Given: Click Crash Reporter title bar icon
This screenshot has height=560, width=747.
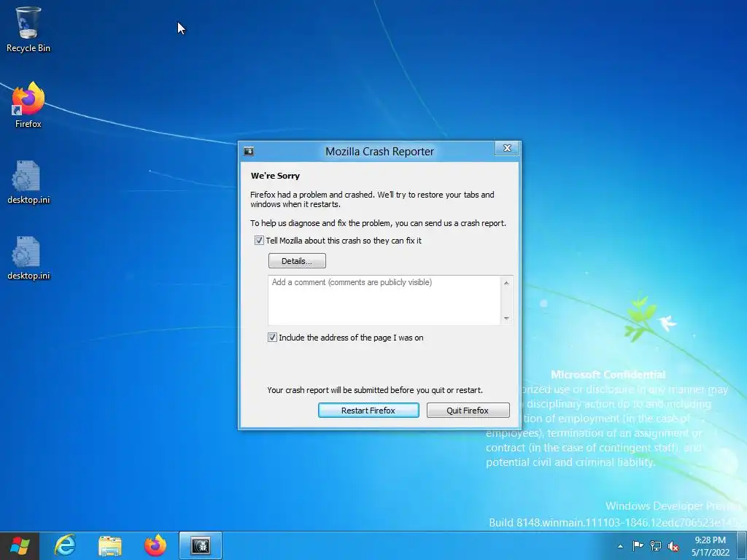Looking at the screenshot, I should tap(249, 152).
